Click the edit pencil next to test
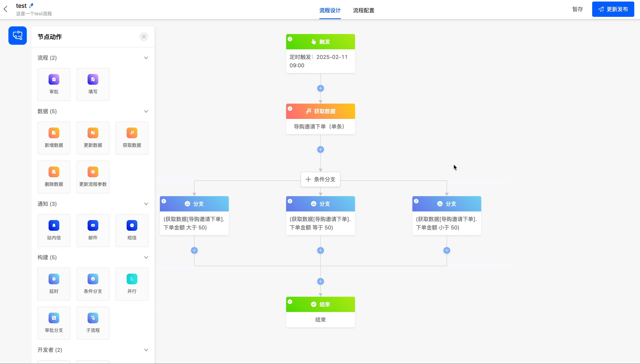The width and height of the screenshot is (640, 364). 31,5
